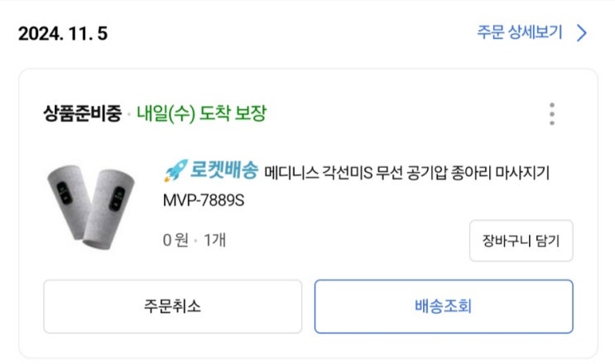
Task: Click the order date 2024. 11. 5
Action: 63,34
